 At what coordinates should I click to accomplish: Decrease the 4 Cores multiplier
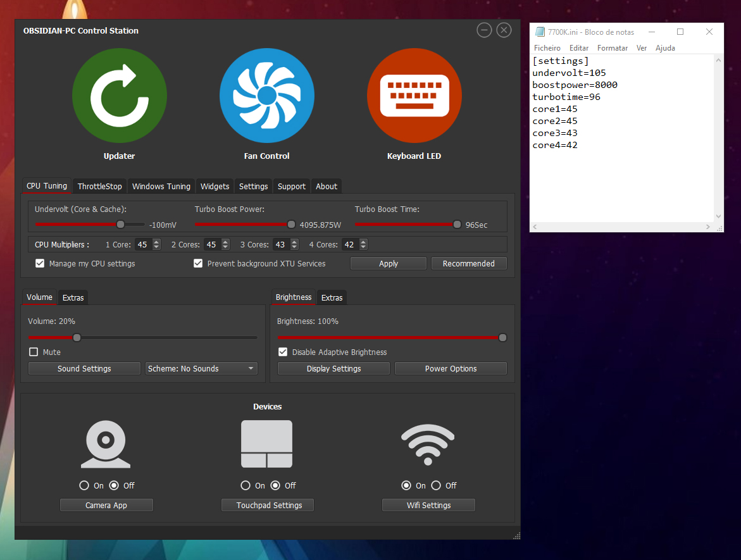pyautogui.click(x=363, y=247)
